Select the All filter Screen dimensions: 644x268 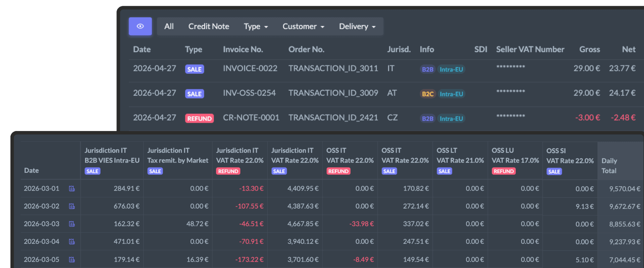click(x=169, y=26)
